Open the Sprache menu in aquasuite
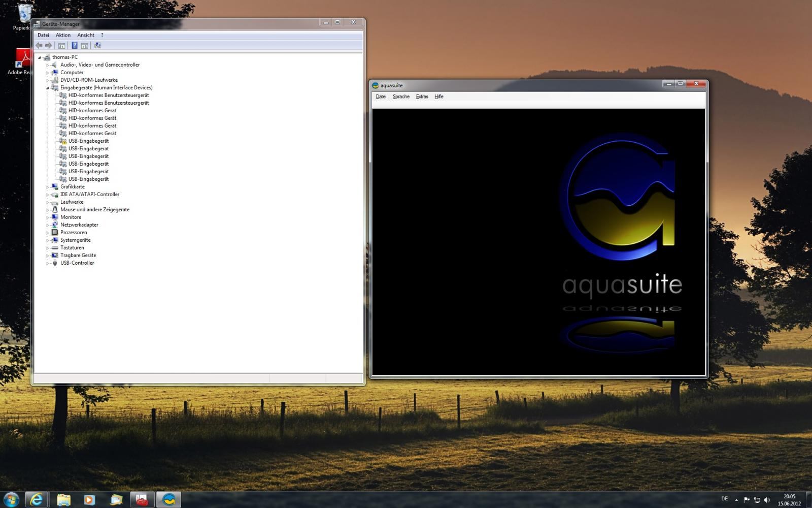 [x=401, y=97]
